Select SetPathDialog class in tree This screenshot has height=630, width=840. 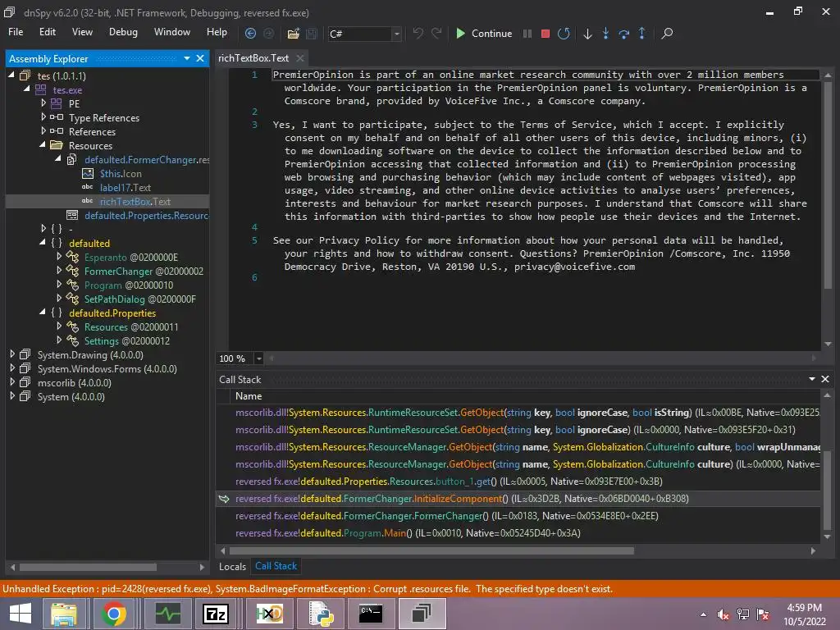pyautogui.click(x=139, y=299)
